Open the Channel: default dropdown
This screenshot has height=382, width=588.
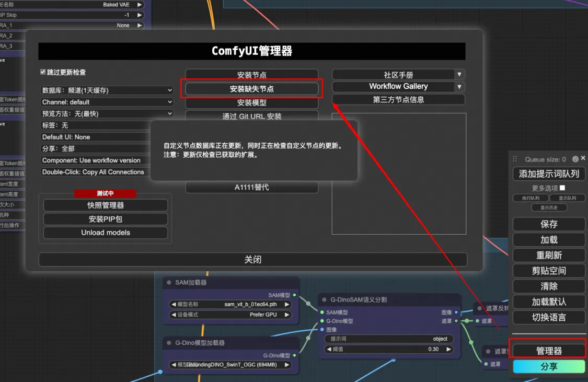coord(107,102)
